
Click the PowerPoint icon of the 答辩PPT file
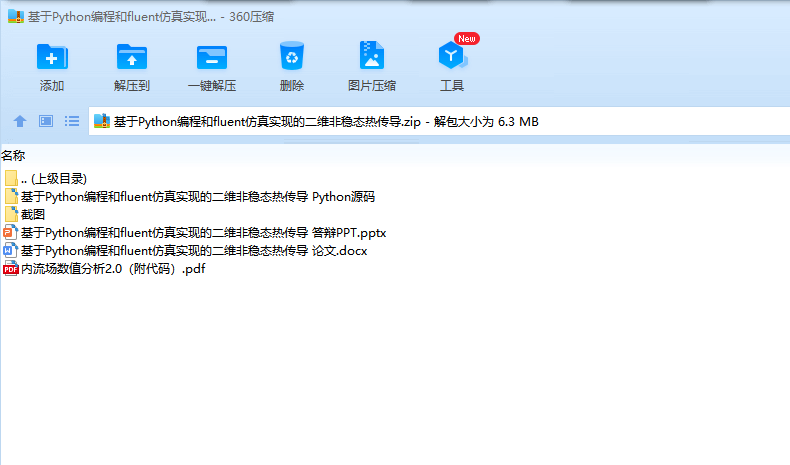[11, 233]
